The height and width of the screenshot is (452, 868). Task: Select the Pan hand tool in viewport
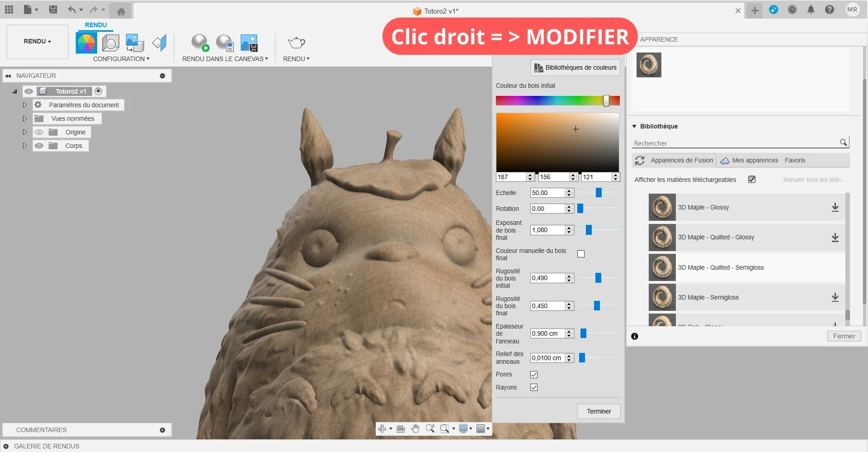pyautogui.click(x=415, y=428)
